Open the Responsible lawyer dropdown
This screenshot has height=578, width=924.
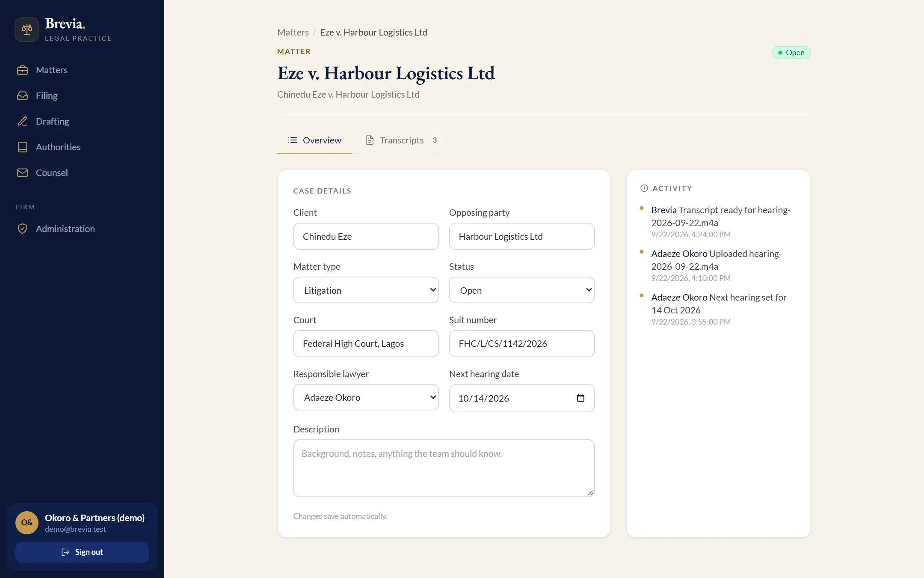click(x=366, y=398)
